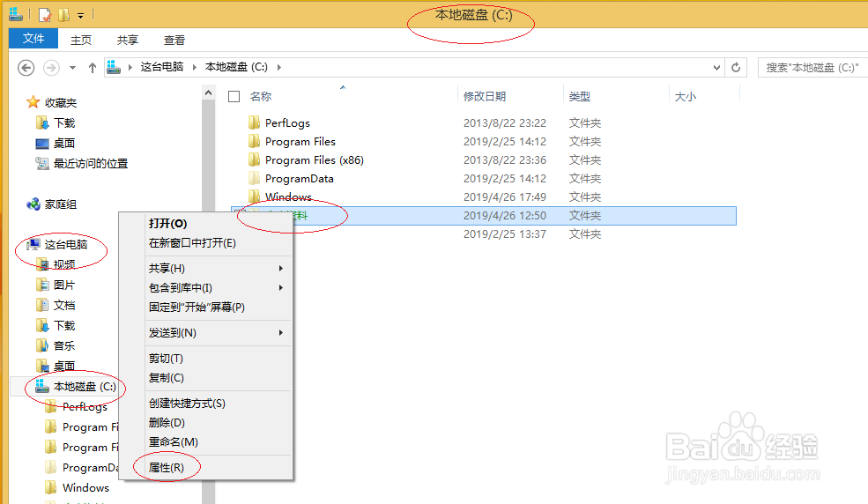Image resolution: width=868 pixels, height=504 pixels.
Task: Click the 家庭组 homegroup icon
Action: click(x=33, y=204)
